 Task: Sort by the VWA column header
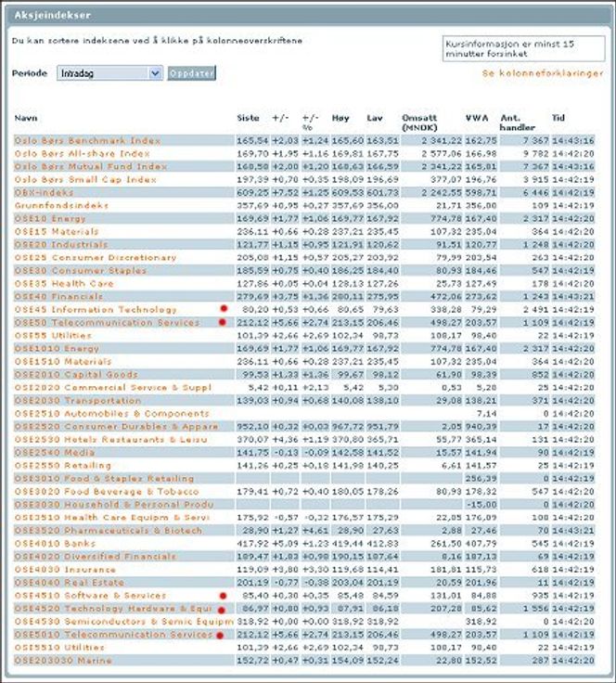[477, 118]
